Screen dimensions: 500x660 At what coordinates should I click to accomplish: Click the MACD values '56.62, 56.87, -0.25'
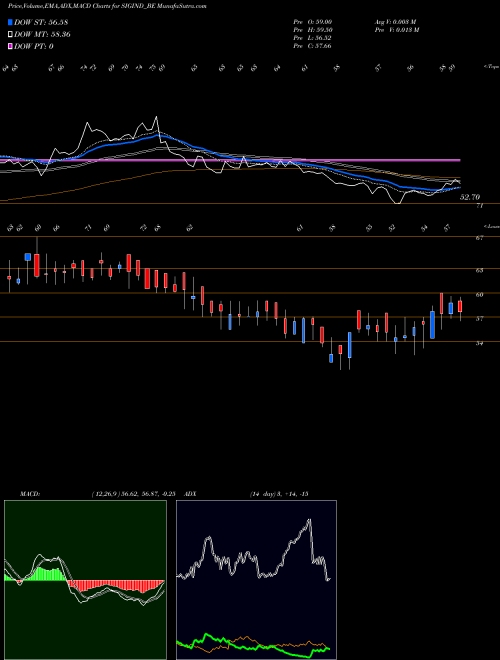tap(146, 494)
